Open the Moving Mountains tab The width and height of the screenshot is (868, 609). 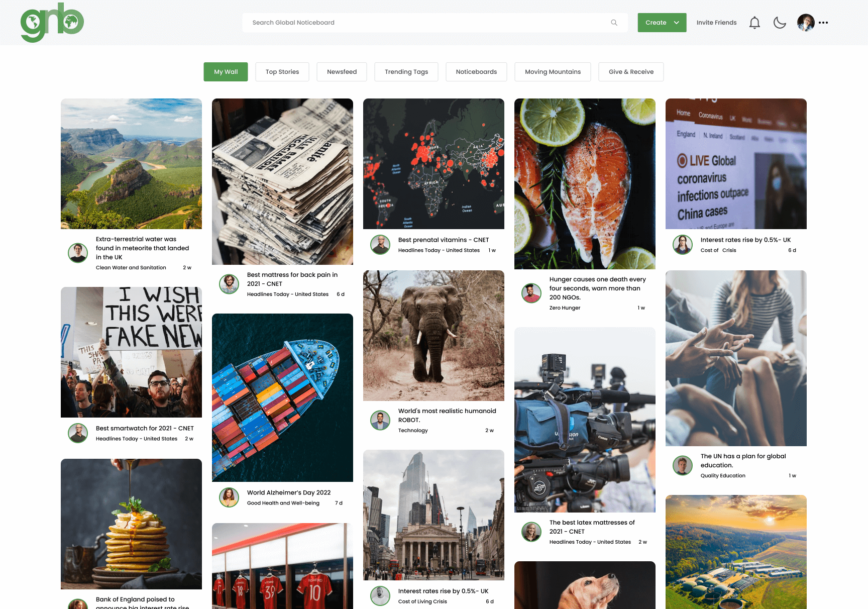coord(553,72)
